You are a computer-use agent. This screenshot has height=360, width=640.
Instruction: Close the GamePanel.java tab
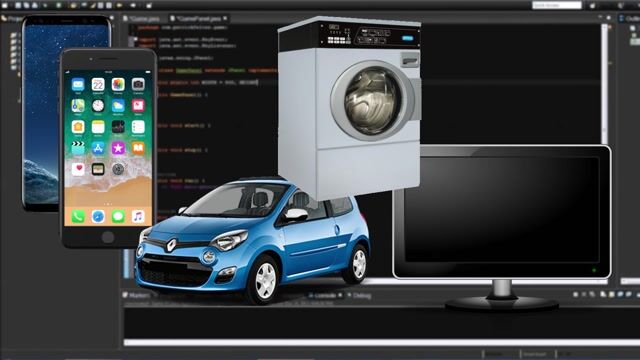[x=225, y=18]
